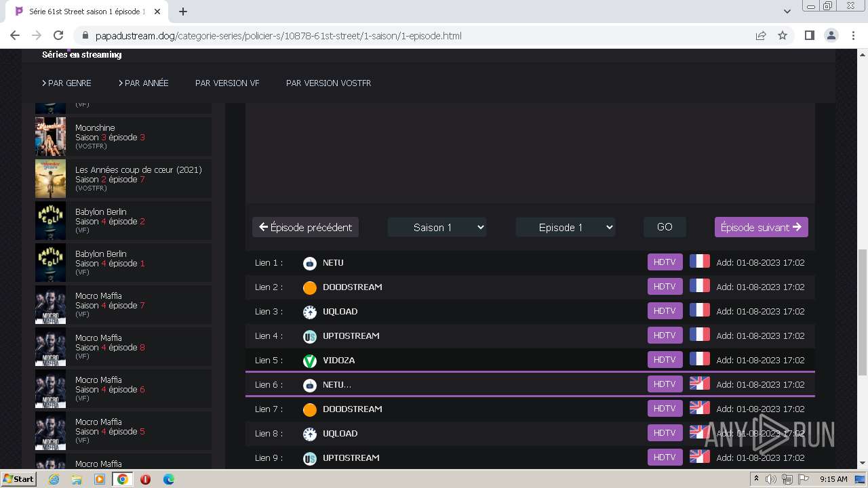Click the NETU icon in Lien 1 row
This screenshot has height=488, width=868.
[x=309, y=263]
